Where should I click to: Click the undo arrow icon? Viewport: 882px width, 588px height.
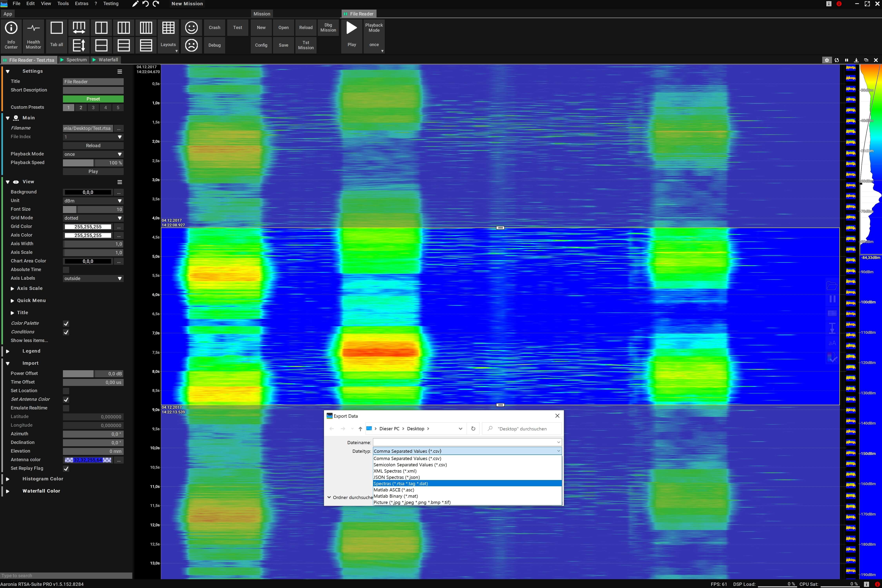pyautogui.click(x=146, y=4)
